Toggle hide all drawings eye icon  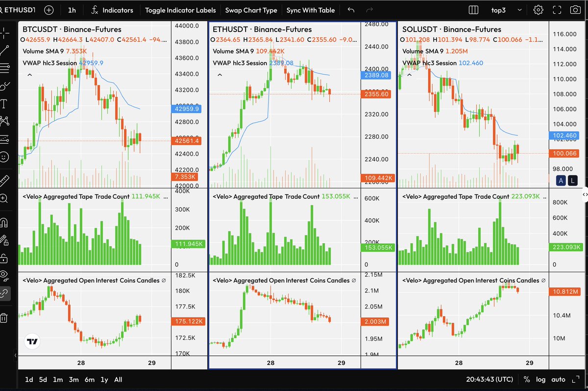(4, 275)
